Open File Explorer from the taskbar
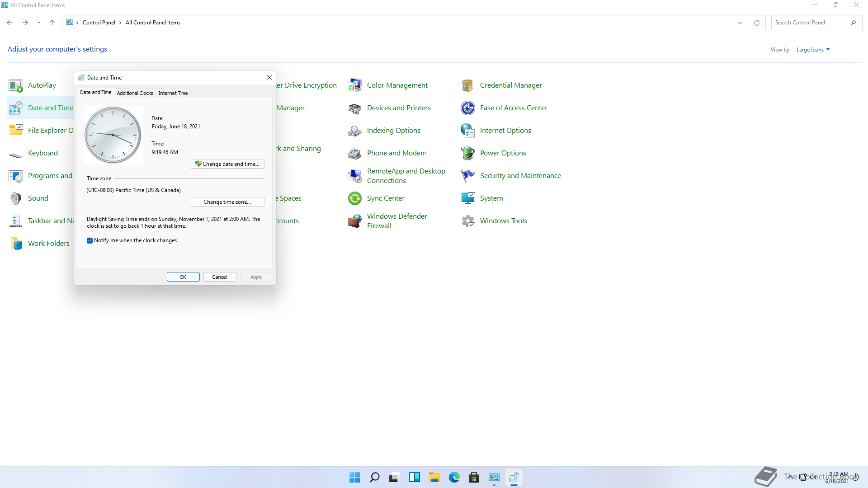Viewport: 868px width, 488px height. click(434, 477)
